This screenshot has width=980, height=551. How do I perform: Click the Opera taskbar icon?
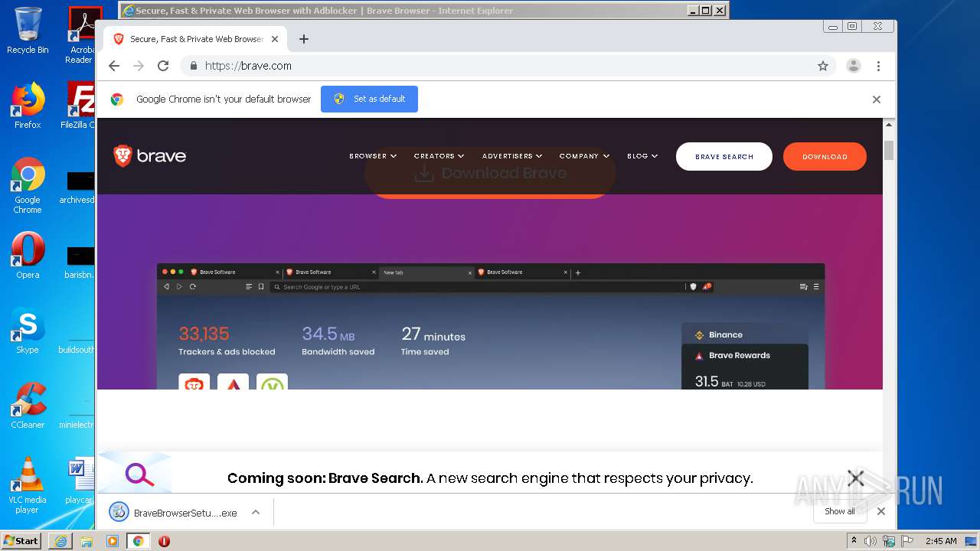coord(164,541)
